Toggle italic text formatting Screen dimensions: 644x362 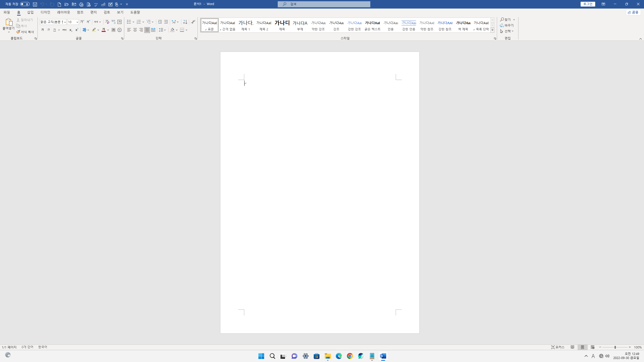pyautogui.click(x=49, y=30)
